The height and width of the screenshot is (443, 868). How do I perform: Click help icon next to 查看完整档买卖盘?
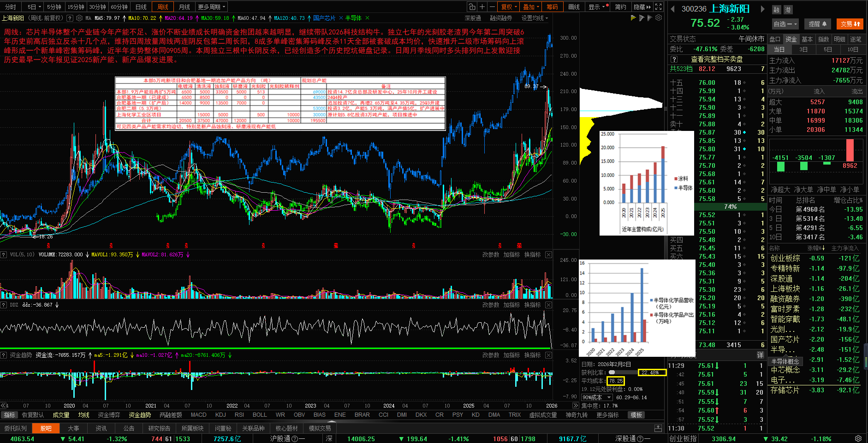[674, 59]
